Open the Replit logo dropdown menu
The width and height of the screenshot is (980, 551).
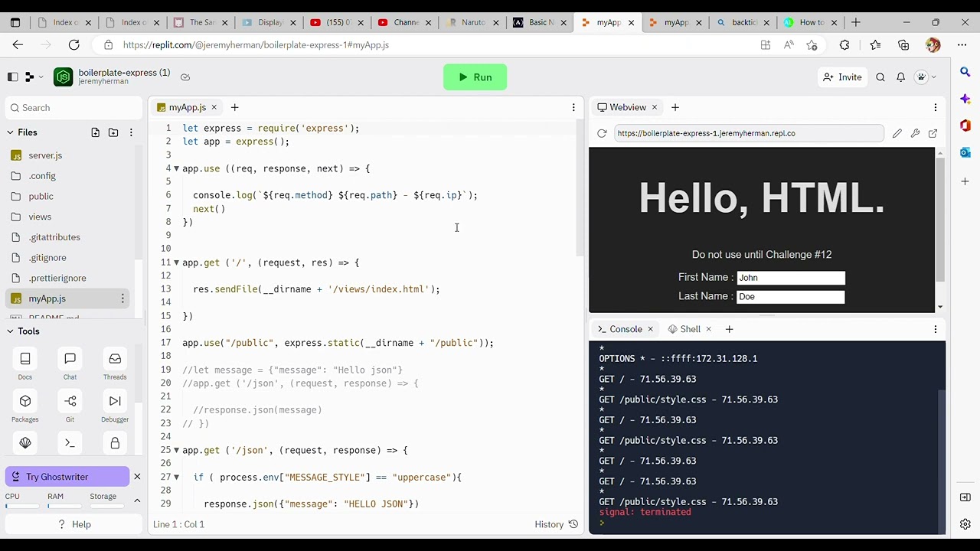34,77
